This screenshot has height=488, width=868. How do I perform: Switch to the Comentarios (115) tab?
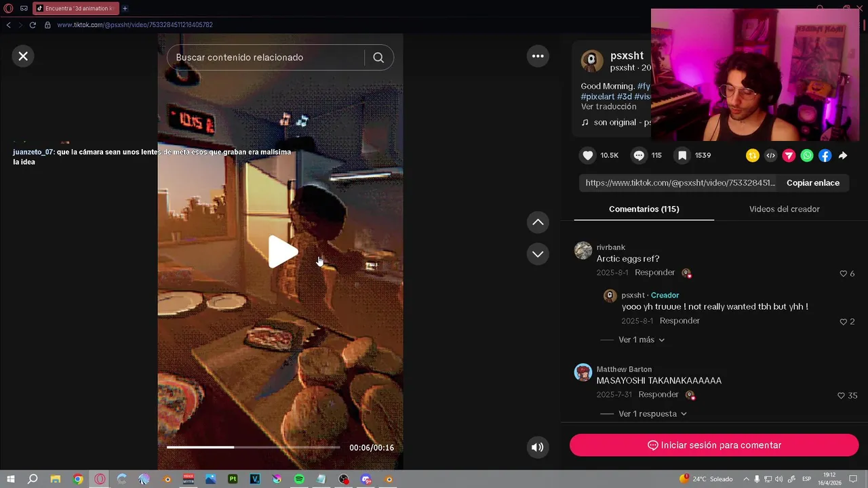[644, 209]
